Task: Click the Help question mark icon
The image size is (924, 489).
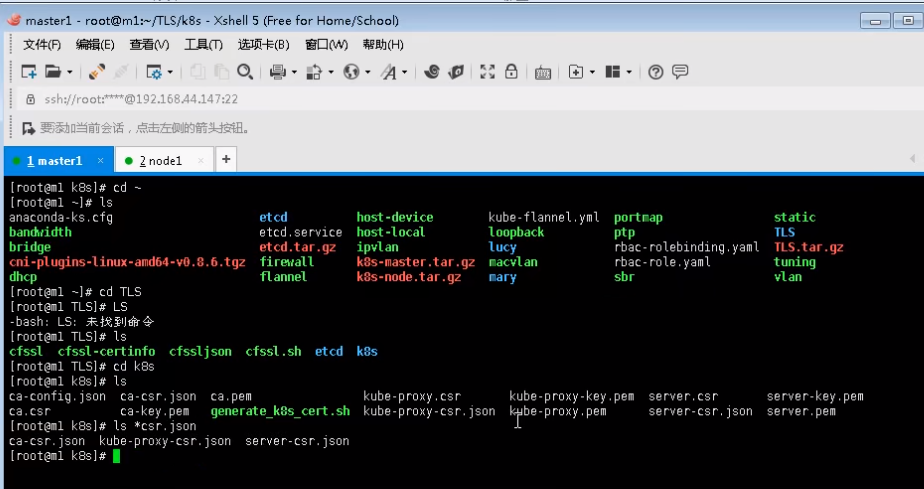Action: coord(656,72)
